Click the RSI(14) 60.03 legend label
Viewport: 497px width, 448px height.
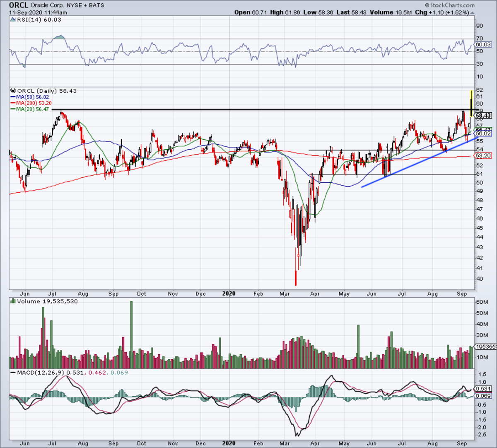[x=39, y=19]
